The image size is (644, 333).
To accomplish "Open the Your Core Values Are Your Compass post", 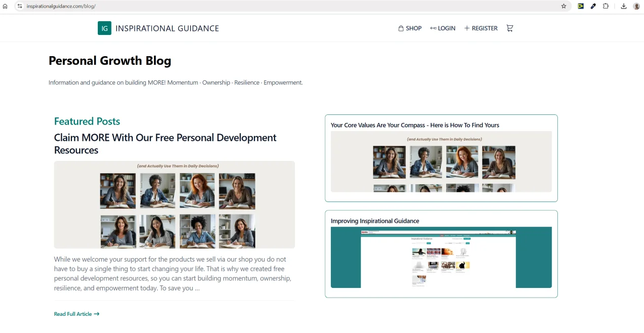I will [x=414, y=125].
